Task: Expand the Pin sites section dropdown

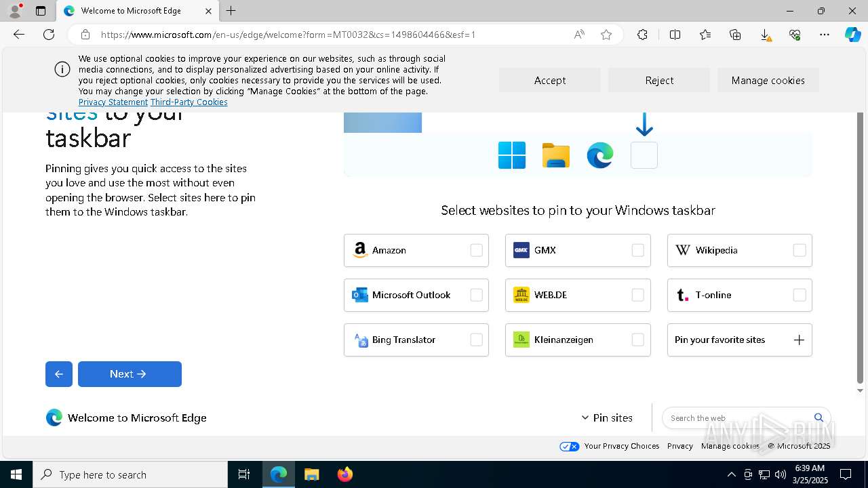Action: click(607, 418)
